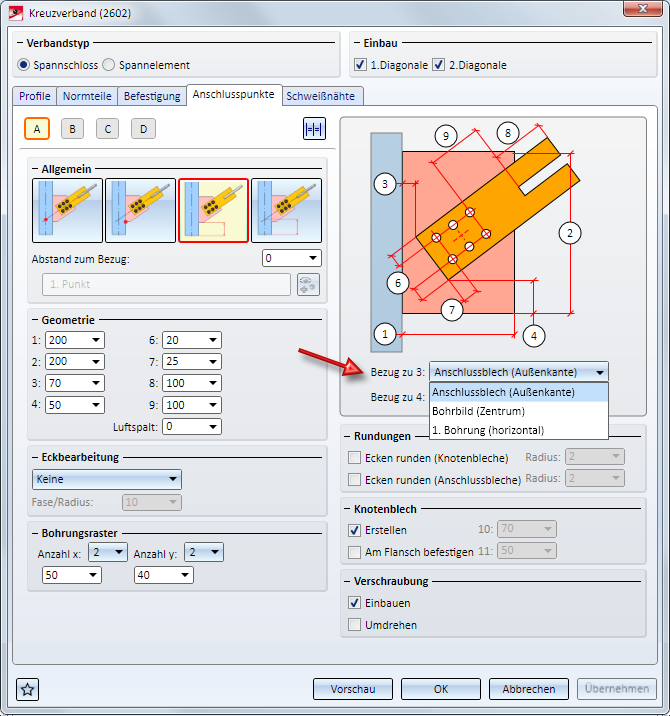Enable the Umdrehen checkbox

(354, 625)
